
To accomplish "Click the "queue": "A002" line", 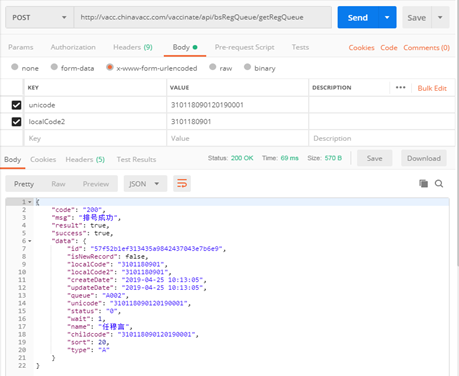I will 97,296.
